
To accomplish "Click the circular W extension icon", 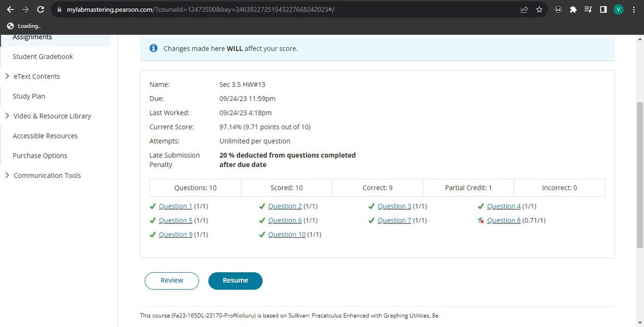I will [558, 10].
